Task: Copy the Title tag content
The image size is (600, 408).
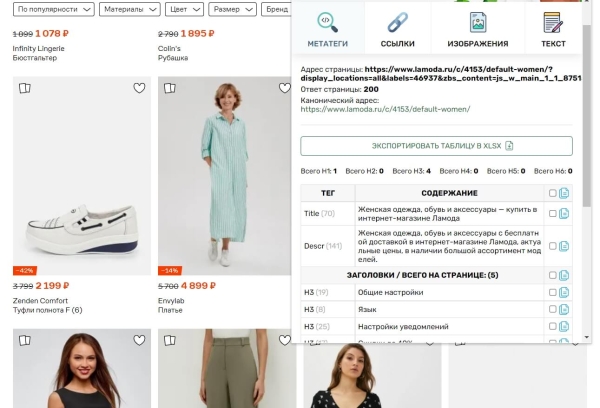Action: tap(564, 213)
